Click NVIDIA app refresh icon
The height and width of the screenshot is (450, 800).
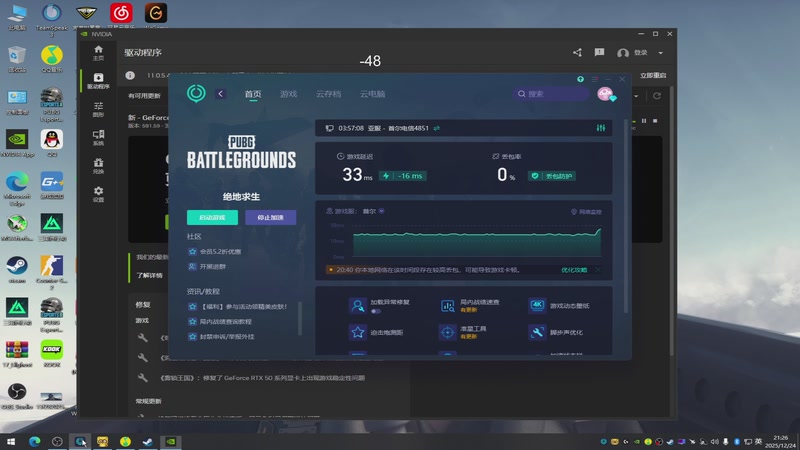(x=657, y=96)
